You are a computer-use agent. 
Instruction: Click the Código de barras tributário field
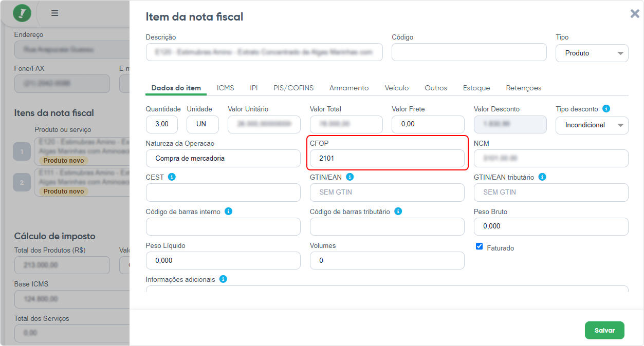click(387, 226)
